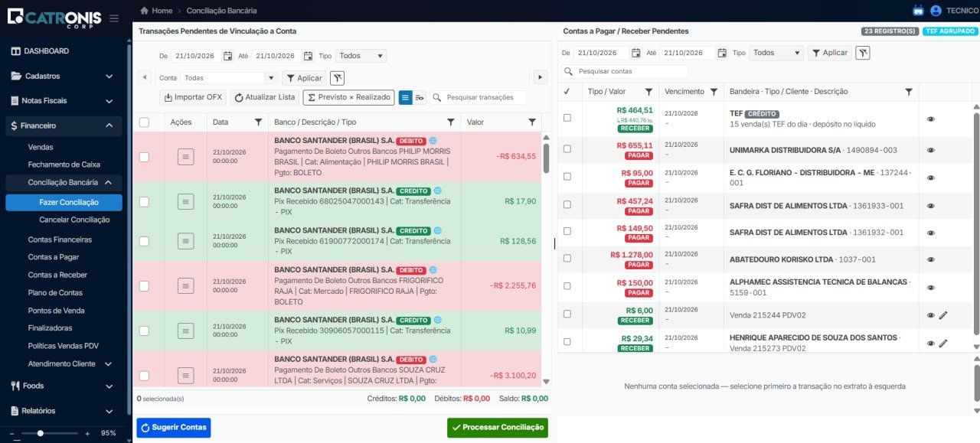Adjust the zoom slider at sidebar bottom
Screen dimensions: 980x443
click(x=41, y=433)
